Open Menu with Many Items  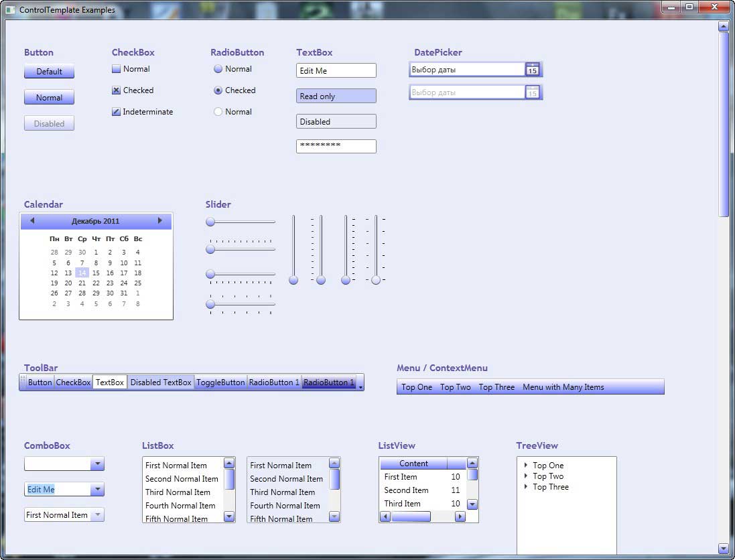(x=563, y=387)
